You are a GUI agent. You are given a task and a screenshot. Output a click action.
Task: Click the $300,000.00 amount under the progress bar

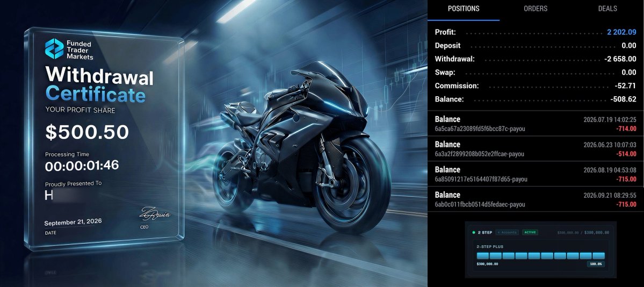click(488, 264)
